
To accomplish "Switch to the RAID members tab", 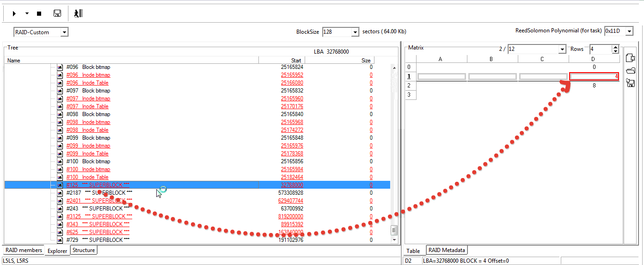I will pyautogui.click(x=24, y=250).
